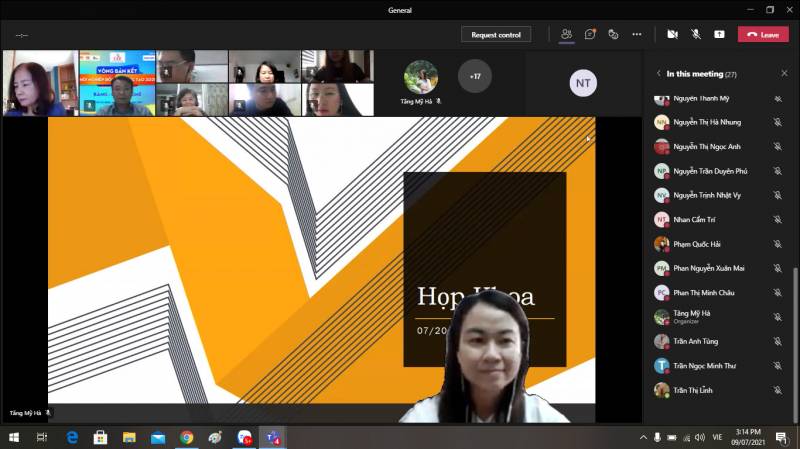
Task: Click the muted mic icon beside Trần Thị Lĩnh
Action: point(777,390)
